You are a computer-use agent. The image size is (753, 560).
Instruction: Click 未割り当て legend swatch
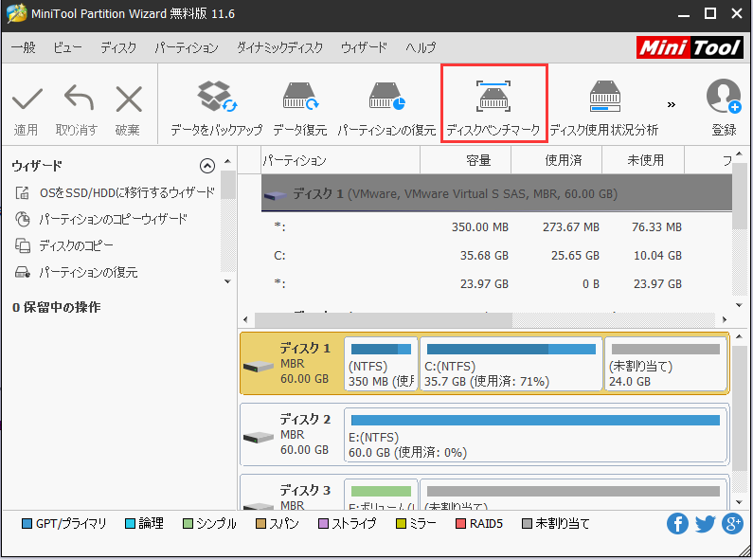click(527, 523)
